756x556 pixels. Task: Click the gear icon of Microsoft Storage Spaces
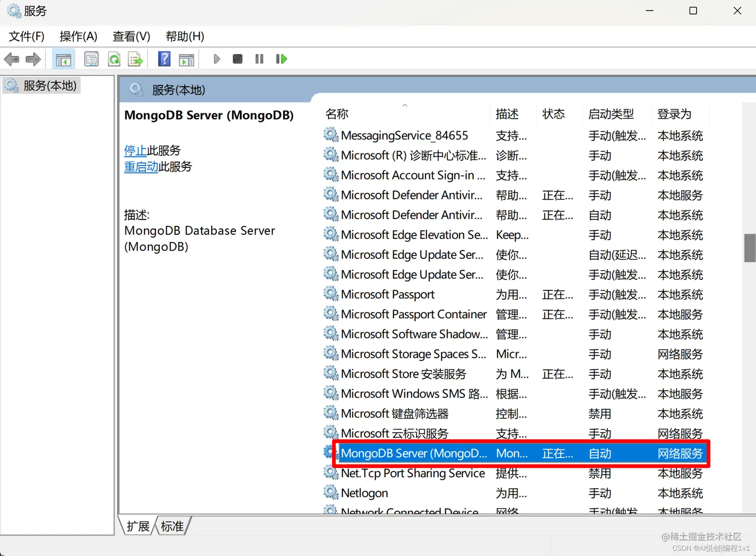click(x=331, y=353)
